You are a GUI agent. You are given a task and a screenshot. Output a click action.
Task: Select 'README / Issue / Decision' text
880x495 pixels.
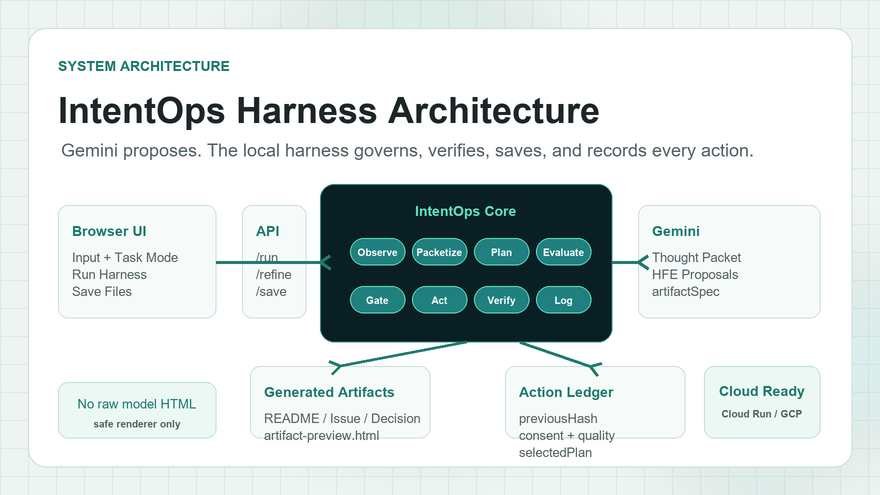(342, 418)
